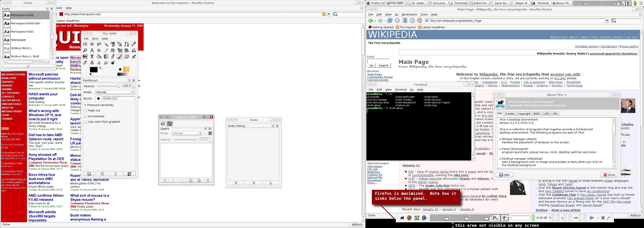Click the Wikipedia Find search input field

[x=378, y=61]
